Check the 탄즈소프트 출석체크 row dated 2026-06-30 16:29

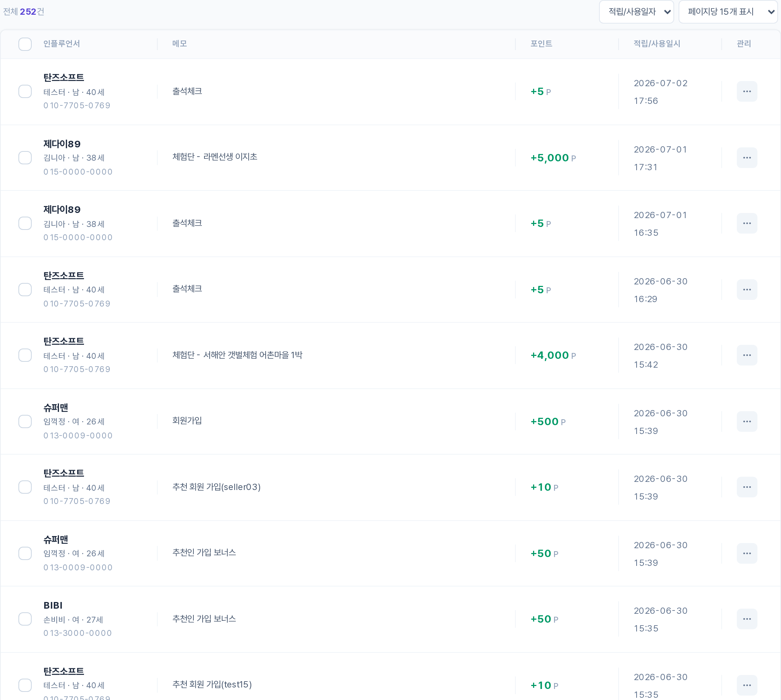(x=25, y=290)
